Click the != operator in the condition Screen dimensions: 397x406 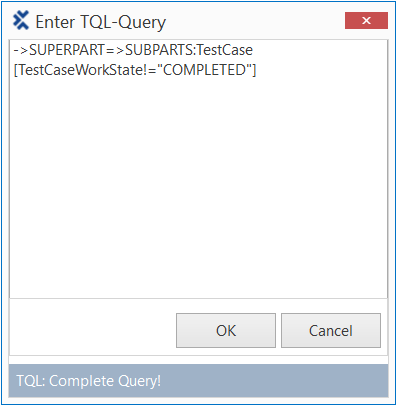tap(149, 70)
